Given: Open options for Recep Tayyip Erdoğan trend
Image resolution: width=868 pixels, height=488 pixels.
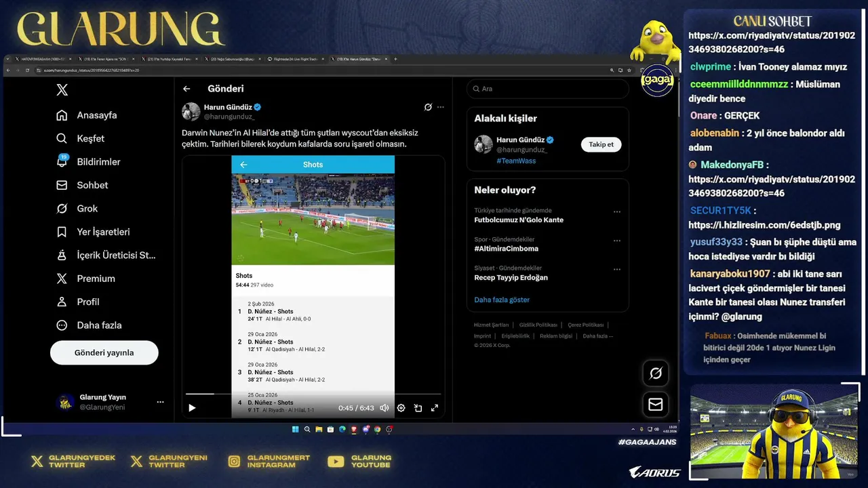Looking at the screenshot, I should 617,269.
